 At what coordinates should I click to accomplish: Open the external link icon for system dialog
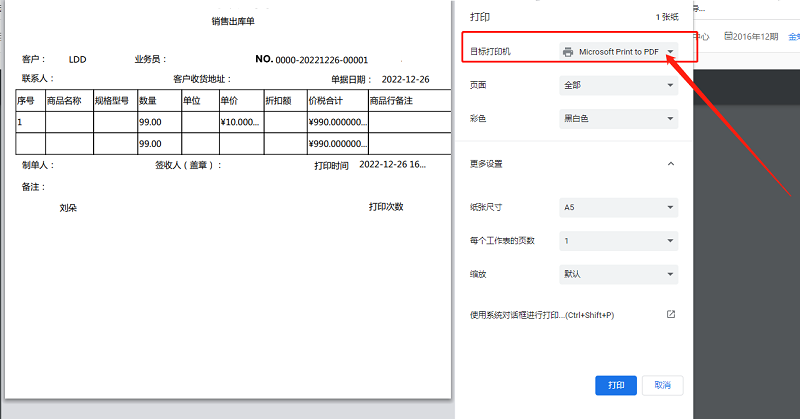click(671, 314)
